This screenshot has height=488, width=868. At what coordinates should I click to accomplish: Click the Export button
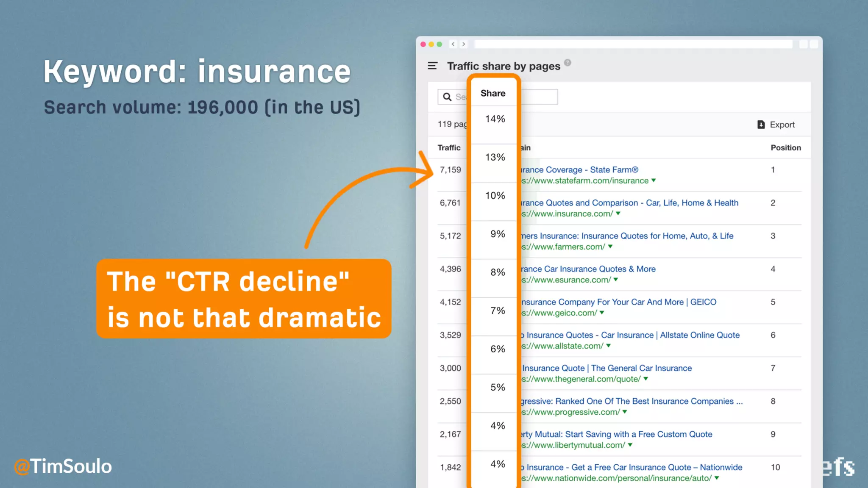click(782, 125)
